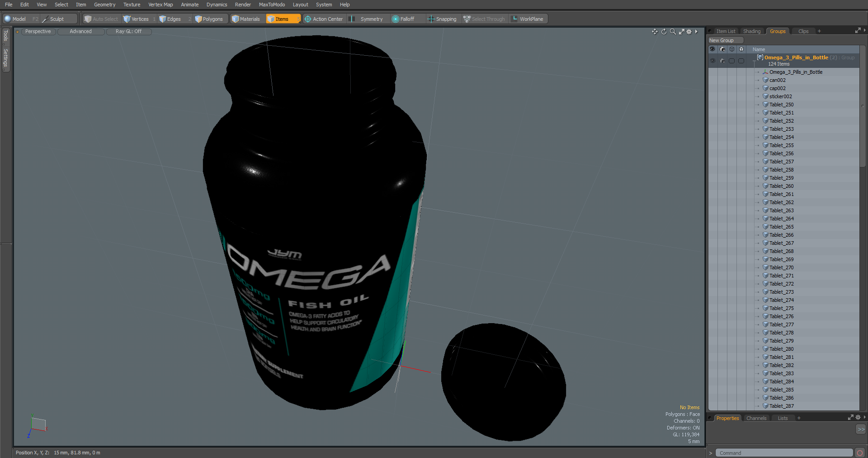Click the solid cube column header
This screenshot has width=868, height=458.
pyautogui.click(x=741, y=49)
